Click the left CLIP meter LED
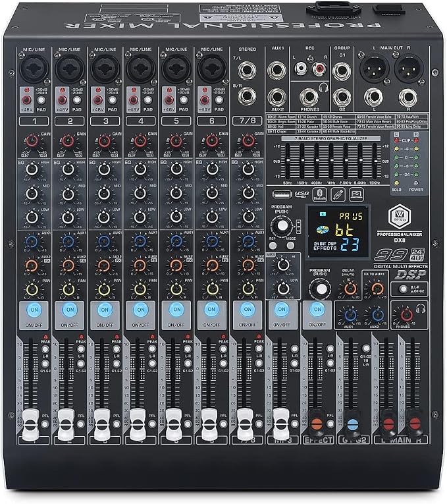Image resolution: width=447 pixels, height=504 pixels. point(396,140)
